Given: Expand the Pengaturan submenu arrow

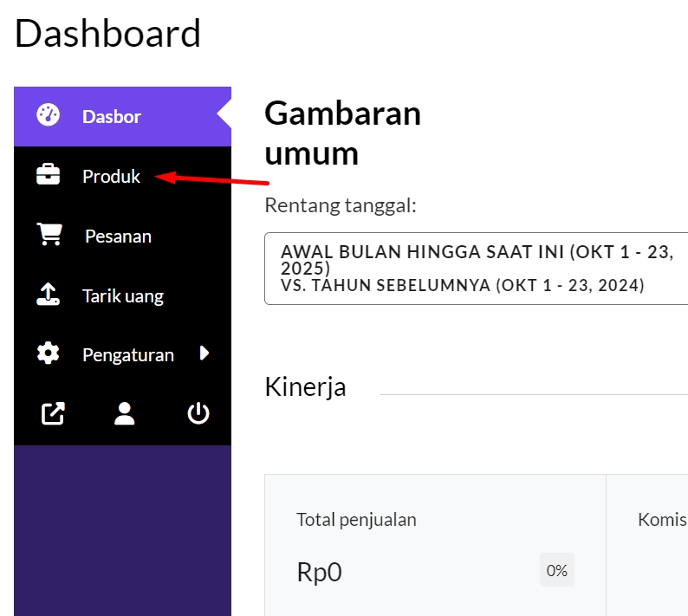Looking at the screenshot, I should click(x=204, y=353).
